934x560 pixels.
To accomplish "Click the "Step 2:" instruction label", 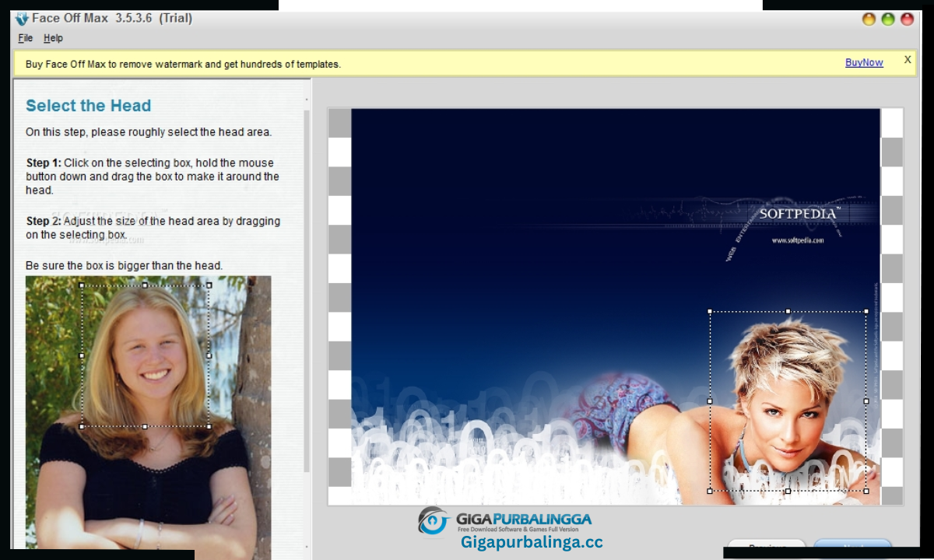I will point(44,222).
